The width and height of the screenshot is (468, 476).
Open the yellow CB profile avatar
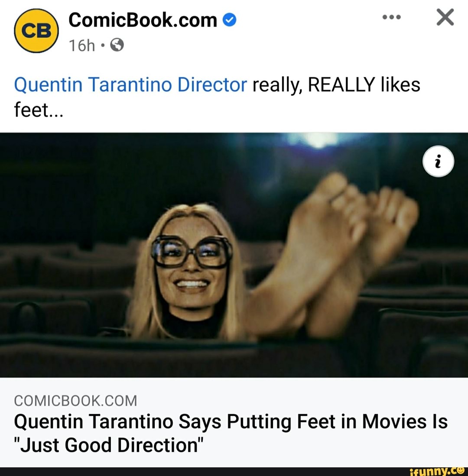pyautogui.click(x=36, y=31)
